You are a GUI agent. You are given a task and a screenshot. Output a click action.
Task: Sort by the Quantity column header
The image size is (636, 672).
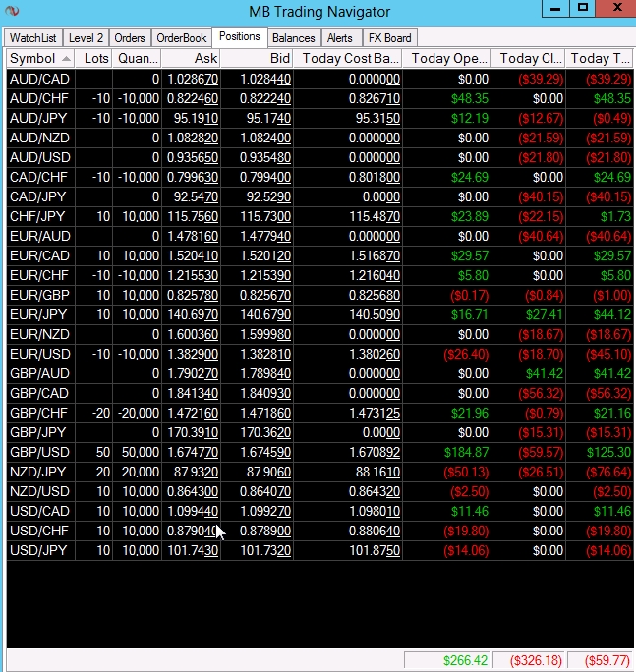point(137,58)
